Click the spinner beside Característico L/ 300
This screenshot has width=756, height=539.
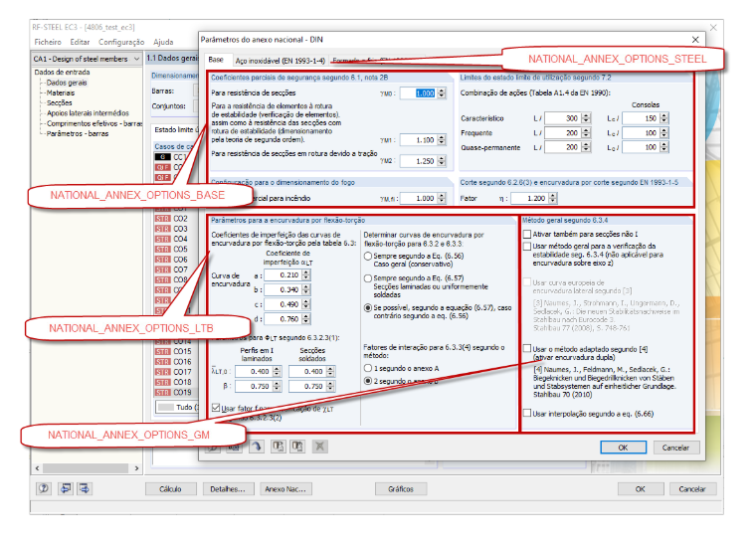(586, 118)
